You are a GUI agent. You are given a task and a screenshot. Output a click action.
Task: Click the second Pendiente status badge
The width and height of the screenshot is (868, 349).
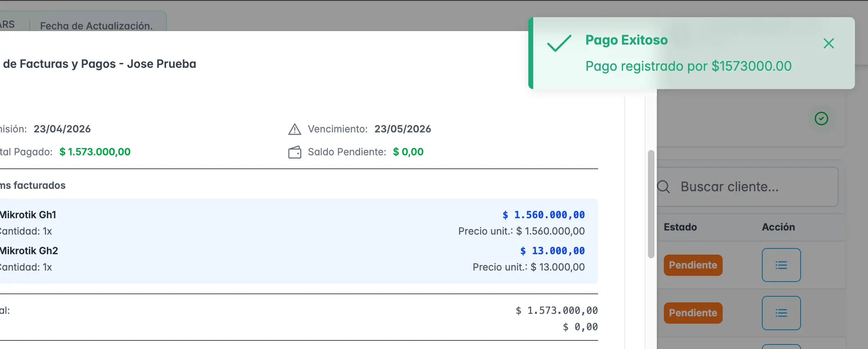(x=693, y=313)
